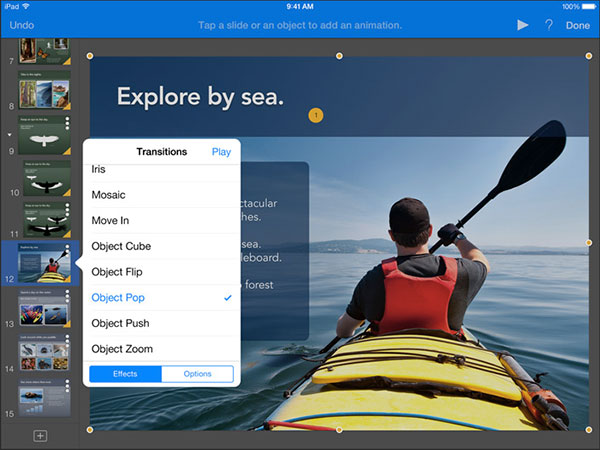Viewport: 600px width, 450px height.
Task: Tap the battery indicator in status bar
Action: coord(589,7)
